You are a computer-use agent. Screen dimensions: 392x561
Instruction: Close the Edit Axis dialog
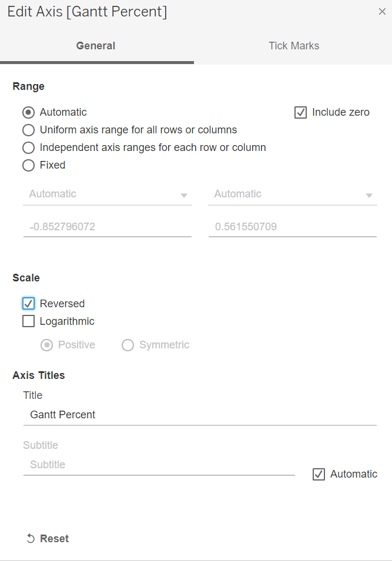click(382, 12)
